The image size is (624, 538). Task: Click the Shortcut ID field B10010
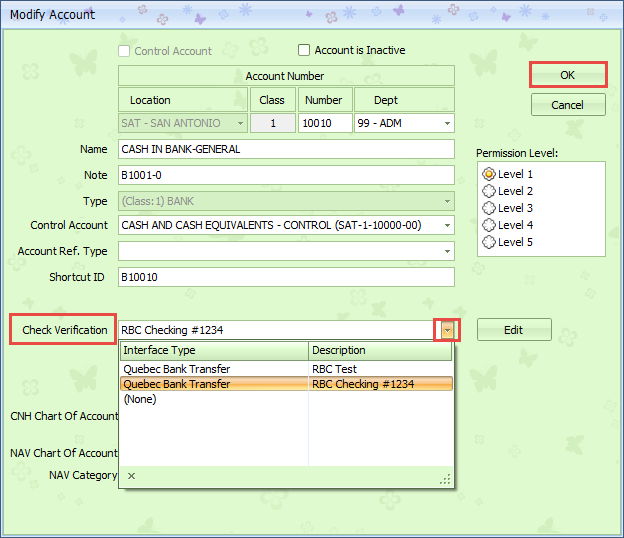coord(286,277)
